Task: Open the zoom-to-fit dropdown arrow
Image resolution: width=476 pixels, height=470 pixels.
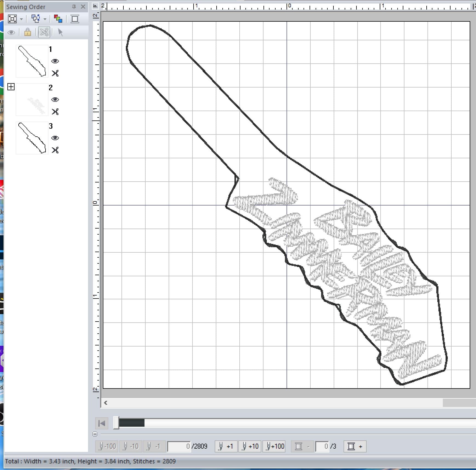Action: pos(21,19)
